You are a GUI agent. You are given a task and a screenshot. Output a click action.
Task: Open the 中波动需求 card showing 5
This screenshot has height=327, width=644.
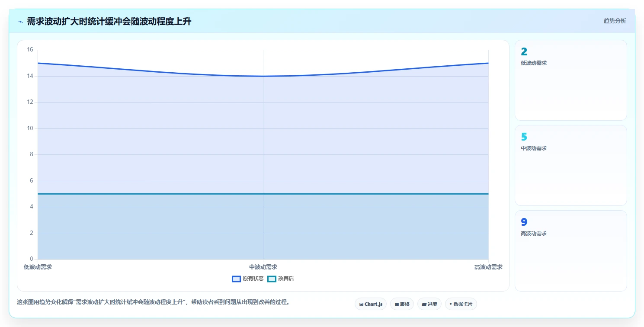[570, 165]
